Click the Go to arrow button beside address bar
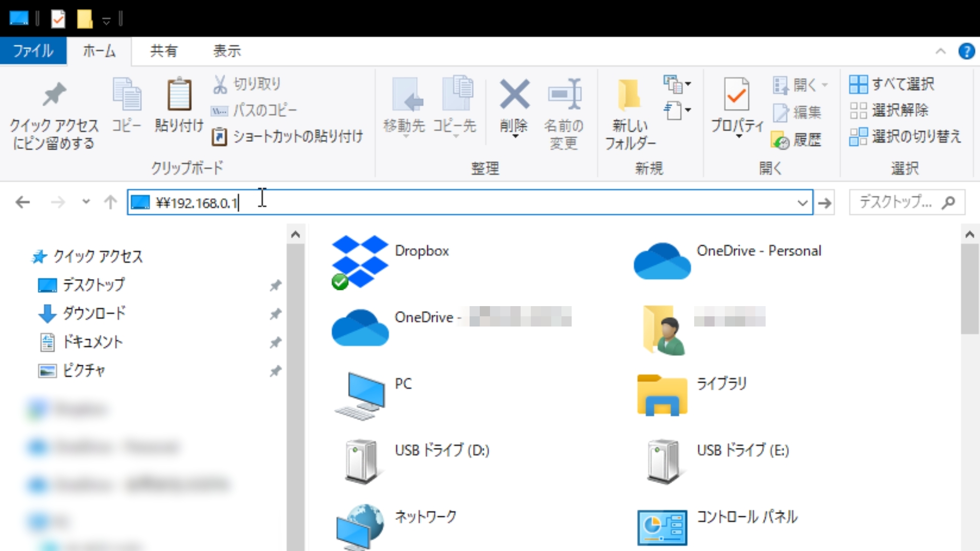This screenshot has height=551, width=980. (825, 203)
